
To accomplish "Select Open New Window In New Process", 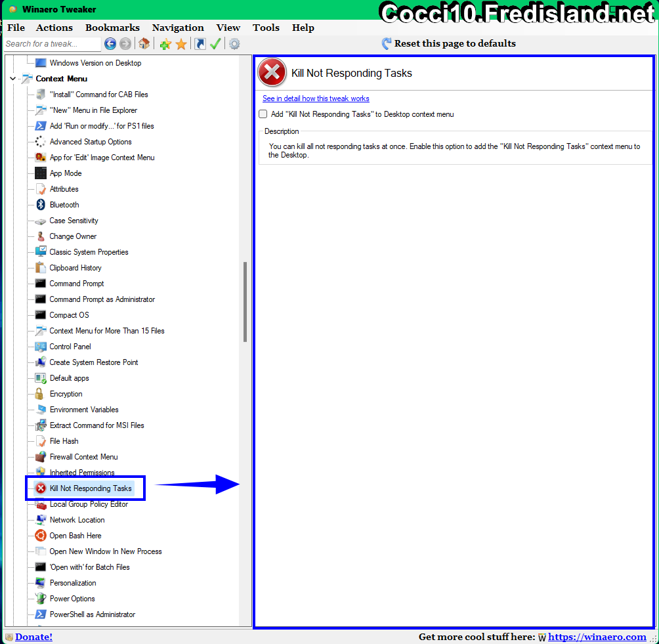I will (x=106, y=551).
